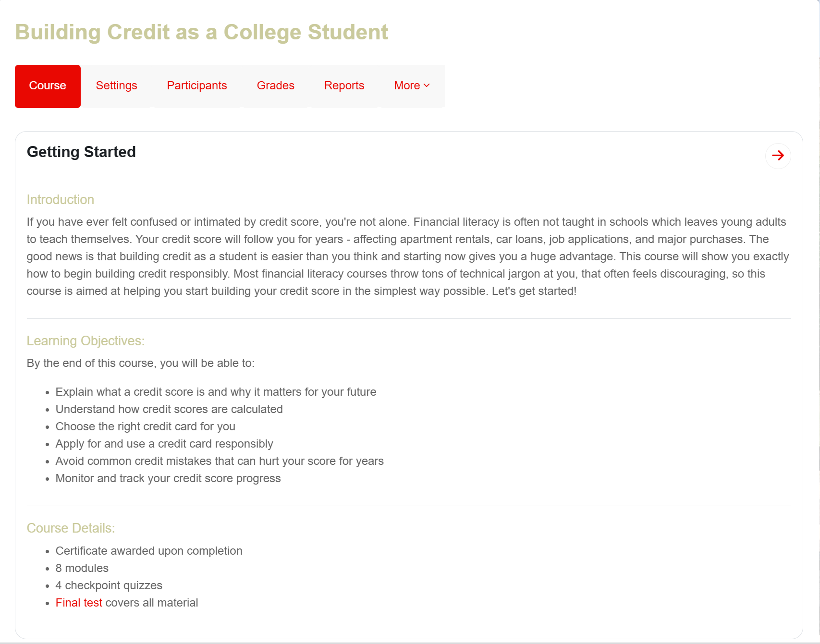The height and width of the screenshot is (644, 820).
Task: Go to the Participants tab
Action: point(196,86)
